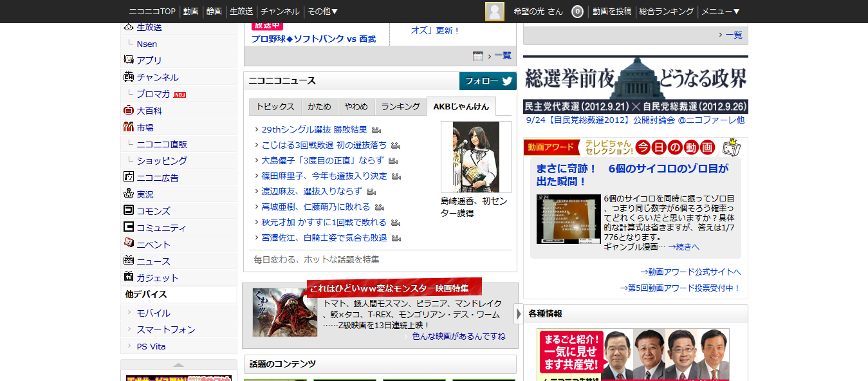Click the ニュース sidebar icon
The height and width of the screenshot is (381, 868).
point(128,261)
